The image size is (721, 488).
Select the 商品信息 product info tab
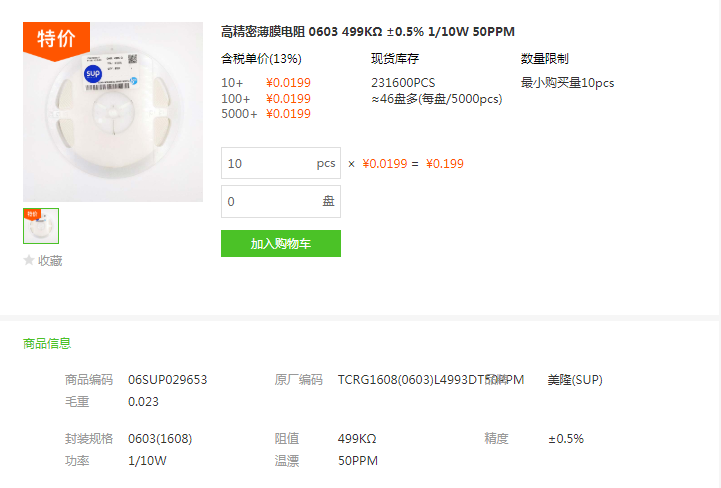coord(47,343)
